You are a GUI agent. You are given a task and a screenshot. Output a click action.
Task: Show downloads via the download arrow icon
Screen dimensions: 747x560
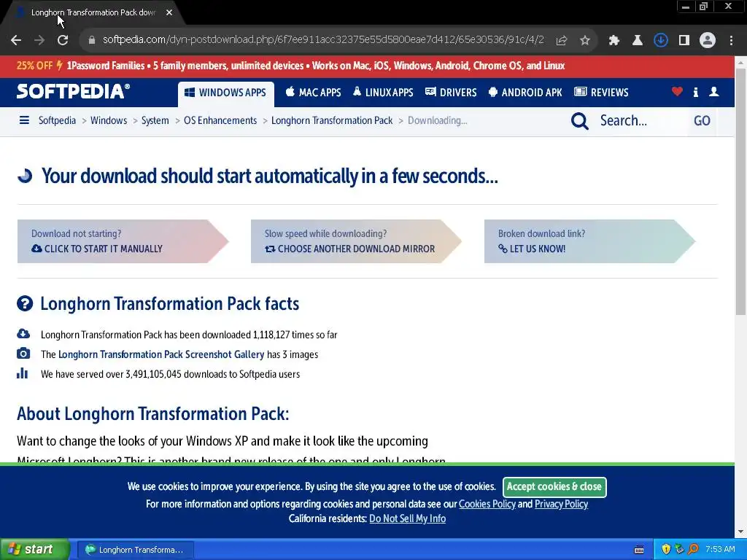661,41
